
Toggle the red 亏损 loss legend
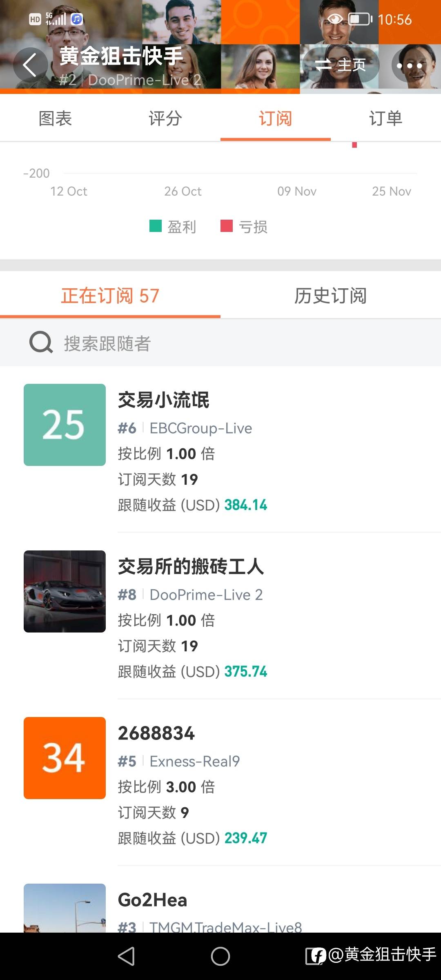coord(244,227)
